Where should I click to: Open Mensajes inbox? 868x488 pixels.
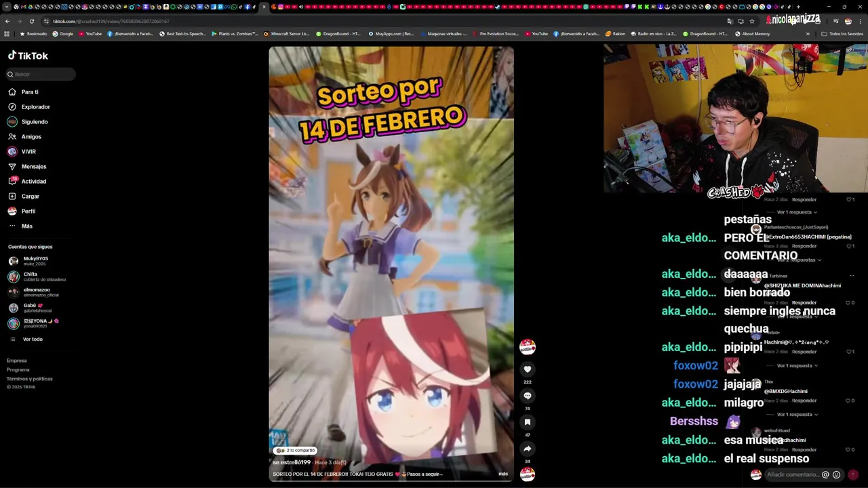27,166
